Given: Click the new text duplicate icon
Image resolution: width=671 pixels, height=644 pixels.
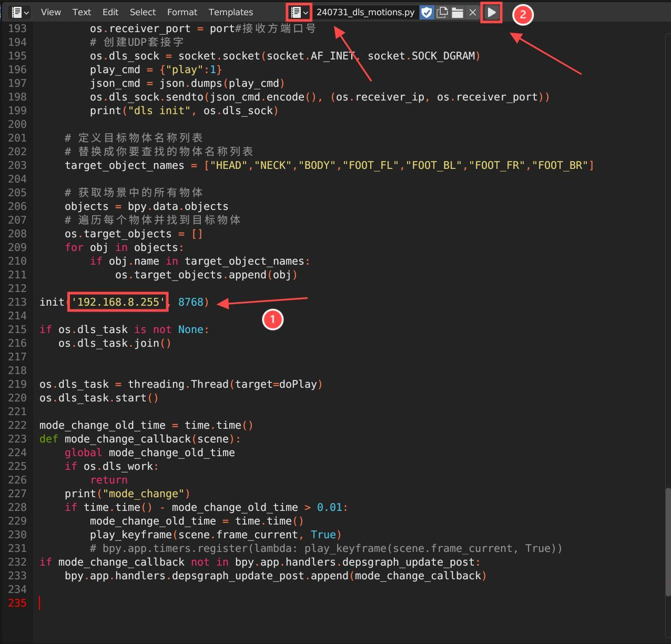Looking at the screenshot, I should [x=442, y=12].
